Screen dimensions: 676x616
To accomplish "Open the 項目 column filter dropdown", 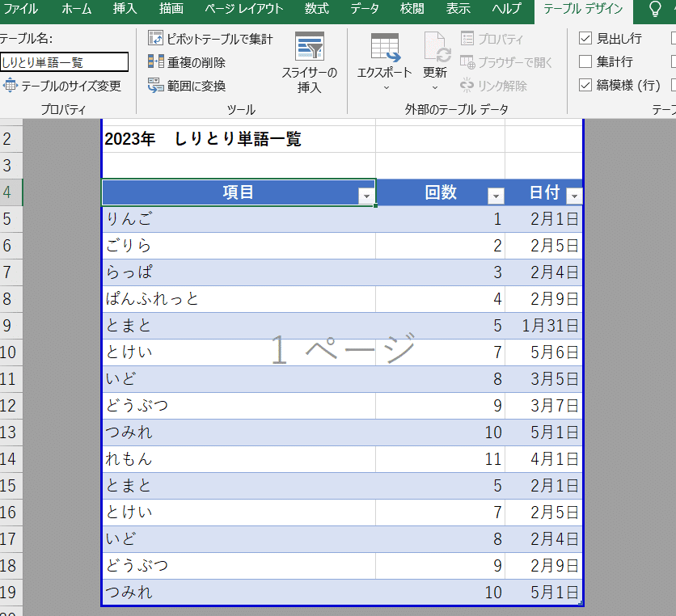I will (x=366, y=196).
